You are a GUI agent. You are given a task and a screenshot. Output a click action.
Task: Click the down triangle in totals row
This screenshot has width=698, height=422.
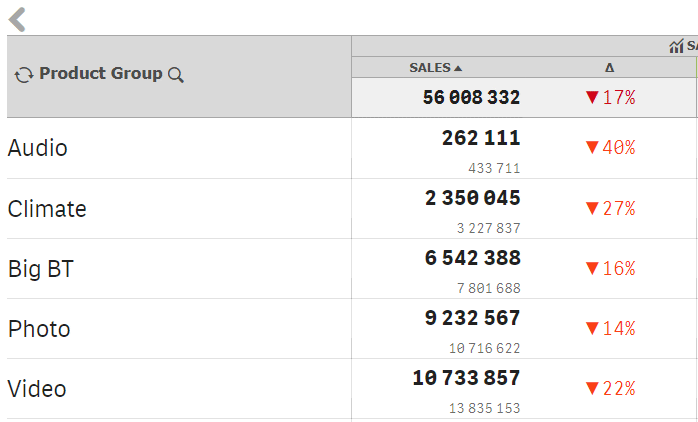(591, 97)
